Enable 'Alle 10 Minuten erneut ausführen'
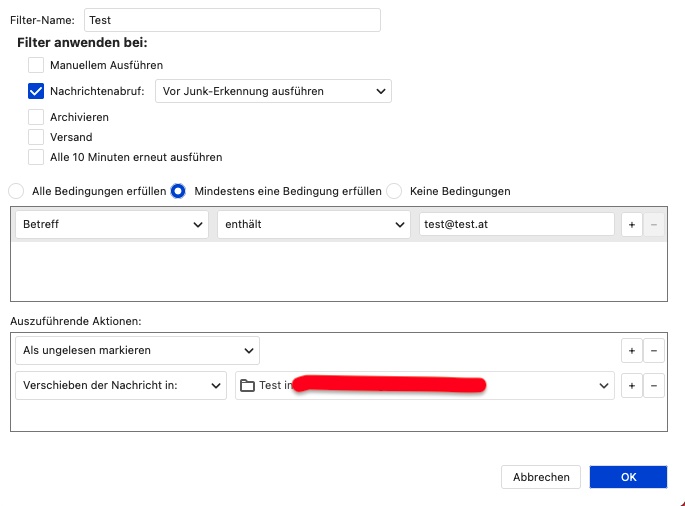 pos(36,157)
